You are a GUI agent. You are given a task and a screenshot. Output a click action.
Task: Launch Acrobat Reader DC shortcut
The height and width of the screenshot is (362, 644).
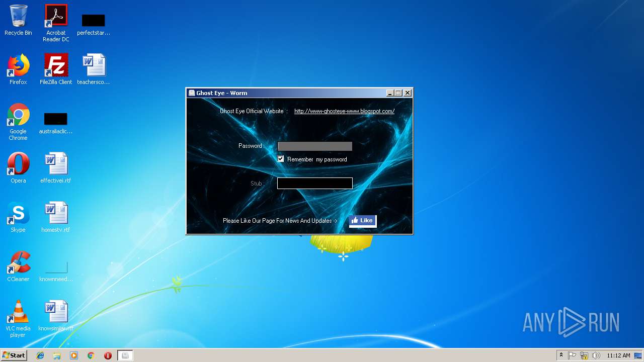pos(56,23)
